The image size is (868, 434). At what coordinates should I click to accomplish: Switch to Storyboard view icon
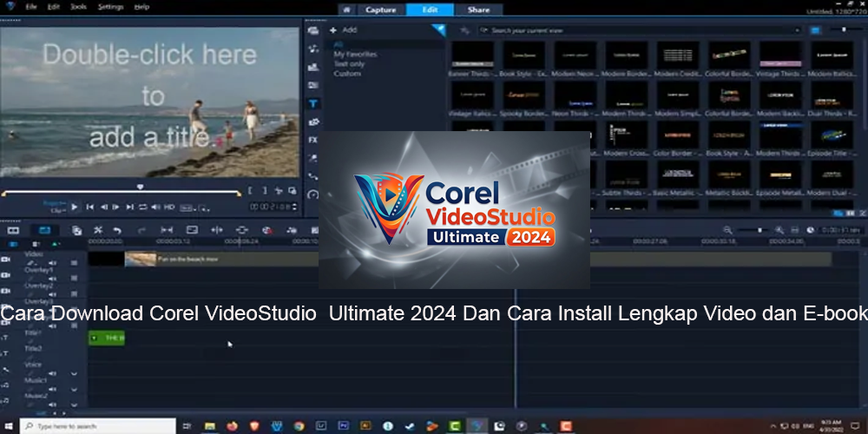pyautogui.click(x=13, y=230)
